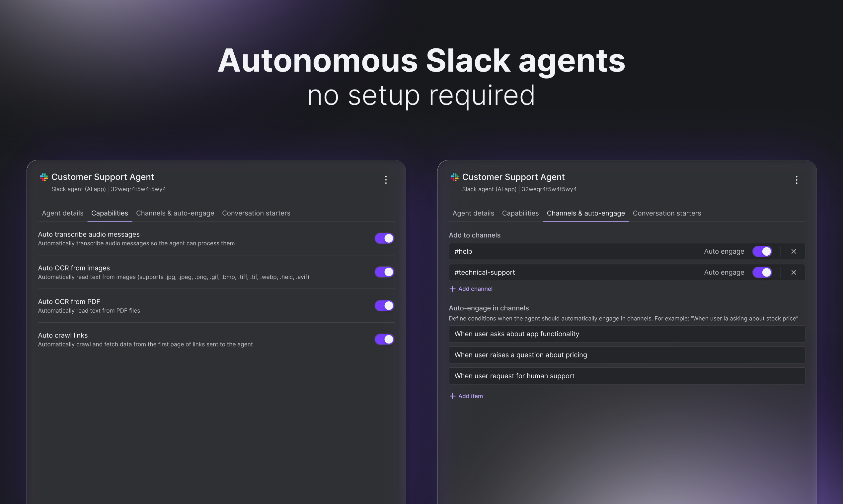
Task: Remove the #help channel with X icon
Action: 794,251
